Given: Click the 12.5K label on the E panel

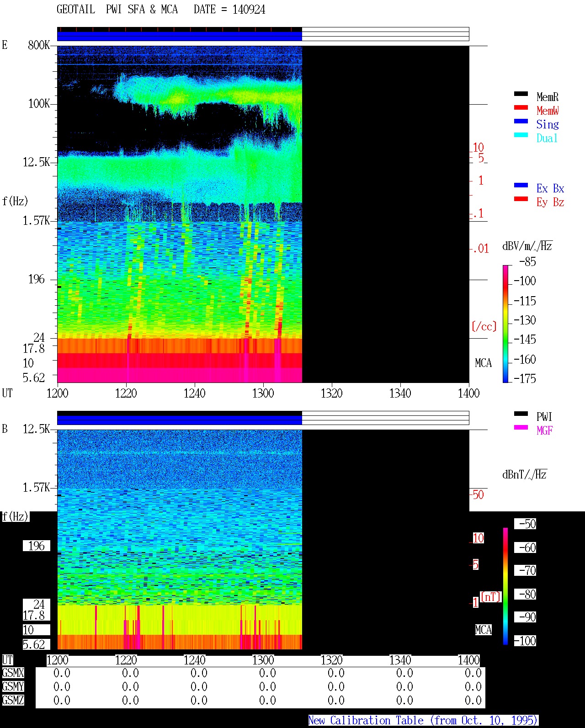Looking at the screenshot, I should pyautogui.click(x=37, y=162).
